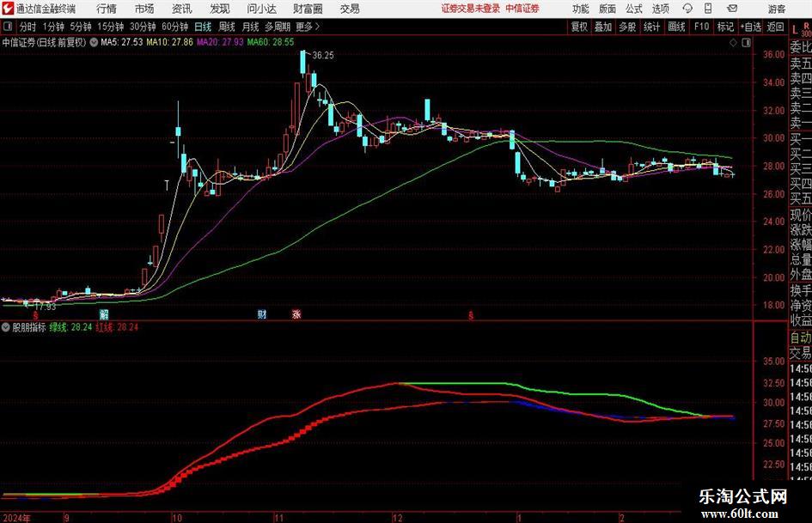Open the 行情 menu

click(x=107, y=9)
